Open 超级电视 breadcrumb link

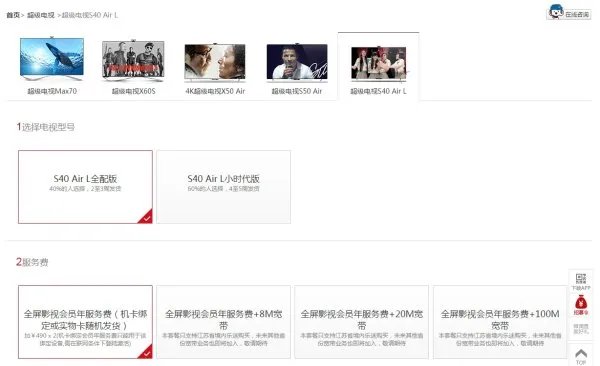coord(41,15)
